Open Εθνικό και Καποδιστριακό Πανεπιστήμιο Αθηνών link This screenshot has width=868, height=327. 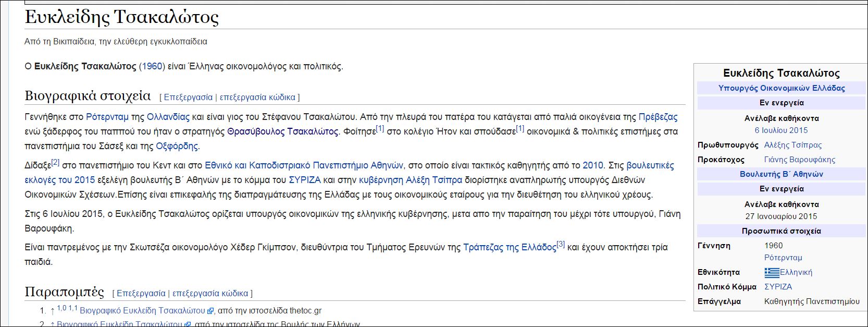click(x=304, y=165)
